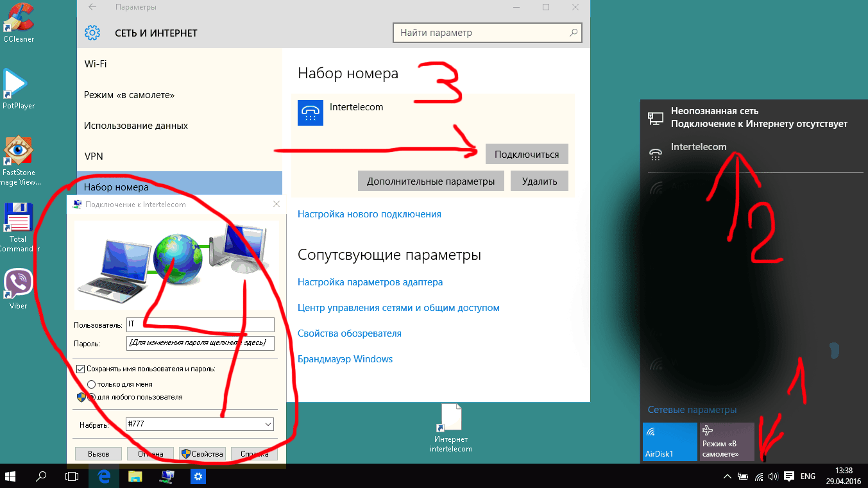Open volume control in tray
This screenshot has width=868, height=488.
773,476
